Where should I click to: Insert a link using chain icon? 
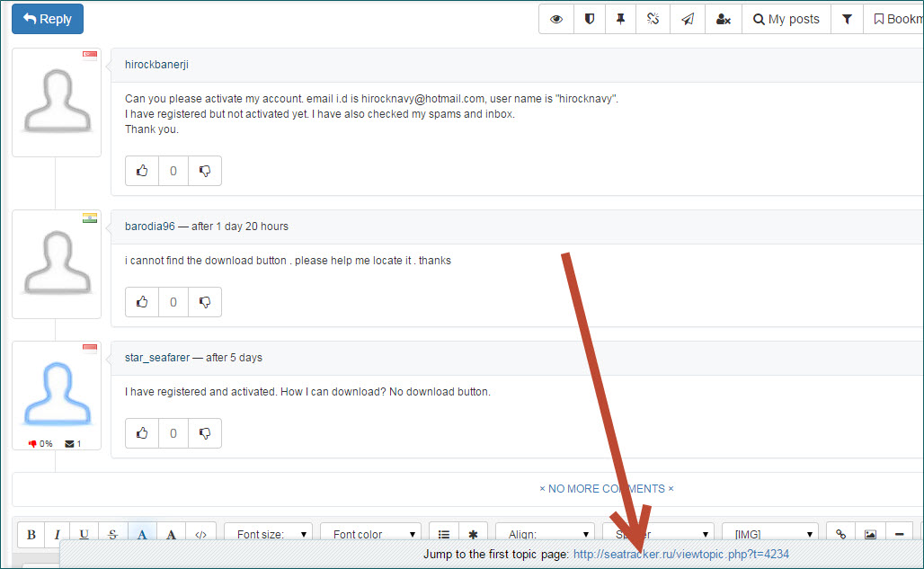[840, 534]
